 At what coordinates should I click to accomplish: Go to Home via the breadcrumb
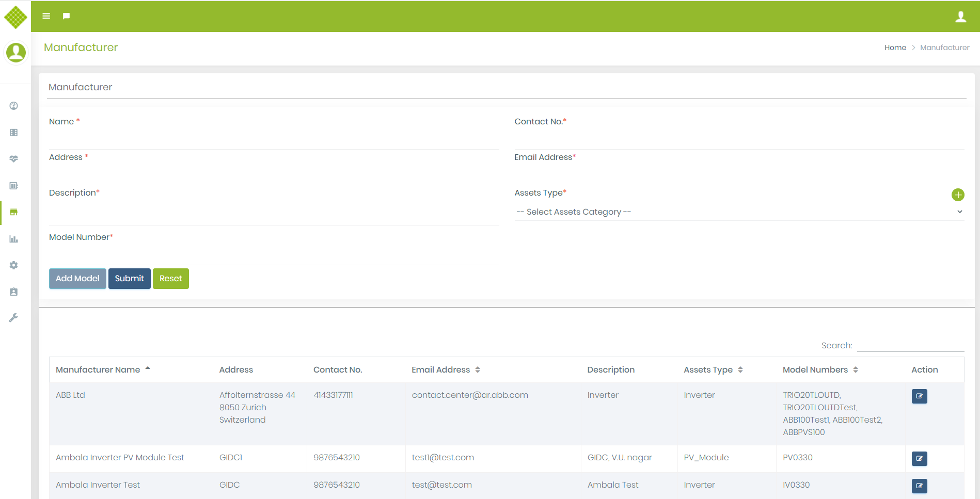point(895,47)
